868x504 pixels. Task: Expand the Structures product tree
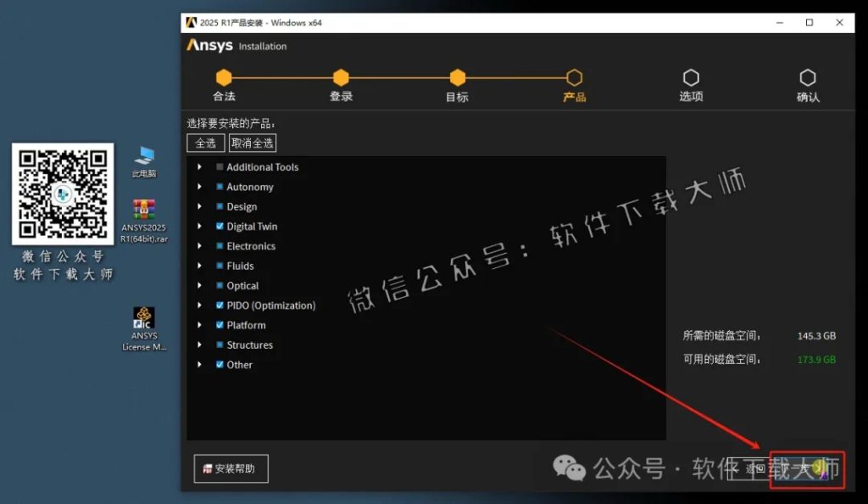pyautogui.click(x=199, y=344)
